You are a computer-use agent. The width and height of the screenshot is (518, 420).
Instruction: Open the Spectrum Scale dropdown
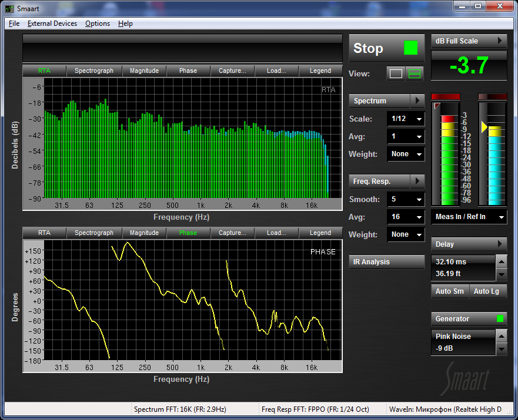(x=406, y=119)
